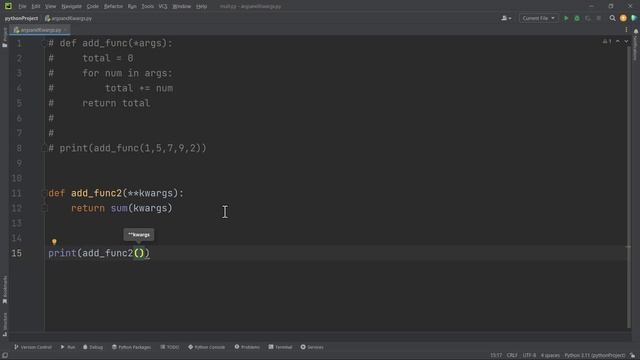Open the Tools menu
Image resolution: width=640 pixels, height=360 pixels.
(147, 7)
